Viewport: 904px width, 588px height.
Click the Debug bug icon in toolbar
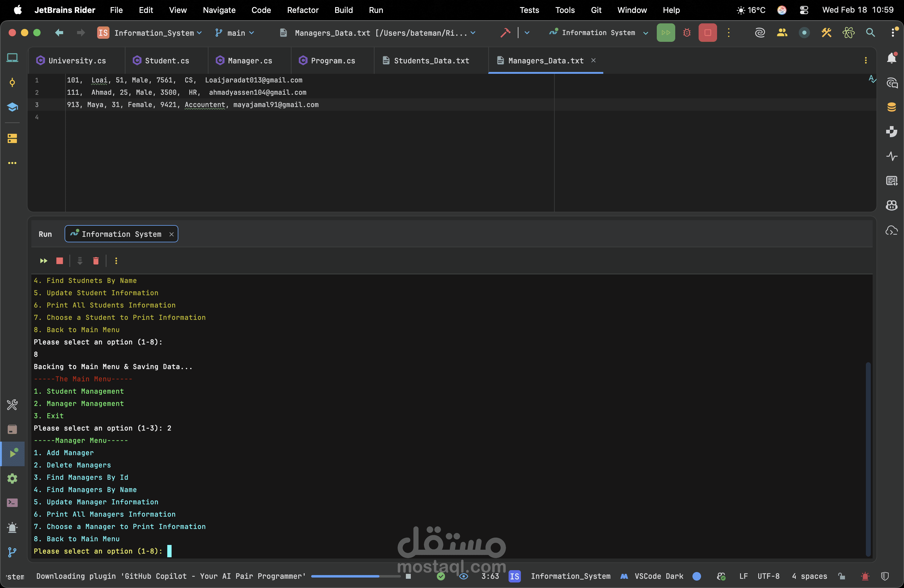pos(686,33)
